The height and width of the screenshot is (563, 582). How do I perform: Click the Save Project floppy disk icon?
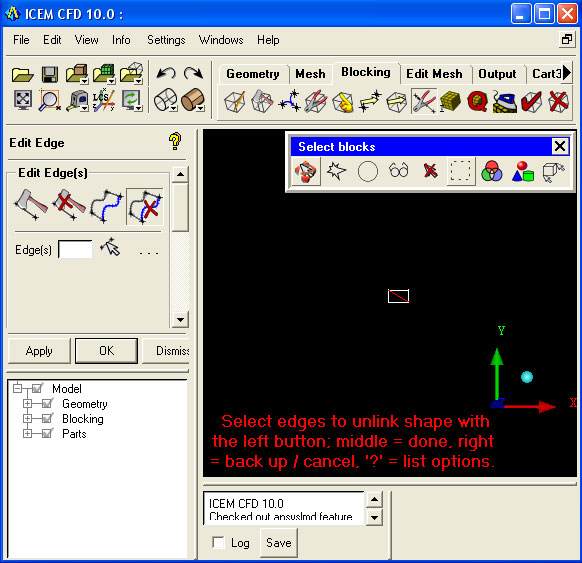50,74
